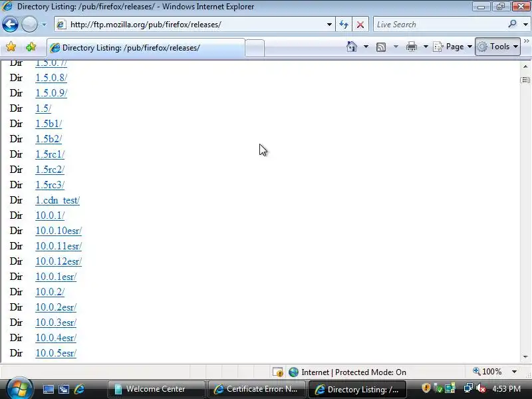Open the 1.5rc3/ directory link

(x=50, y=185)
